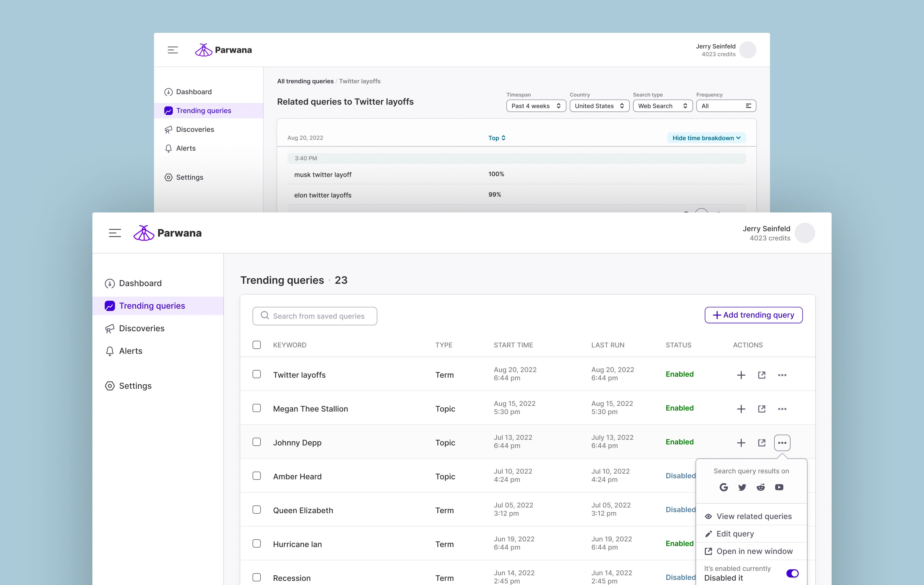This screenshot has width=924, height=585.
Task: Open the Frequency dropdown set to All
Action: [726, 106]
